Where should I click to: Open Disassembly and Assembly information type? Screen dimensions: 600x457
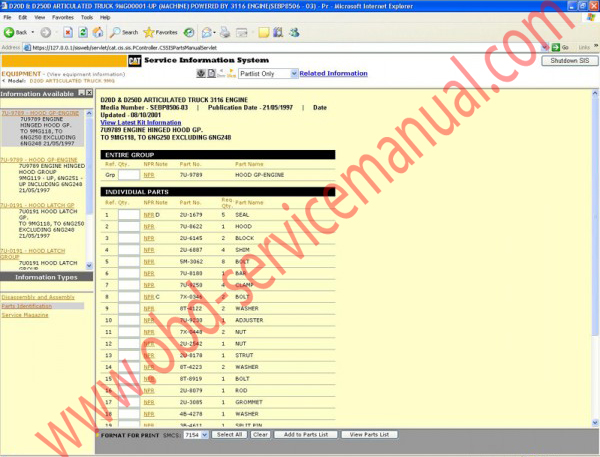pyautogui.click(x=38, y=297)
